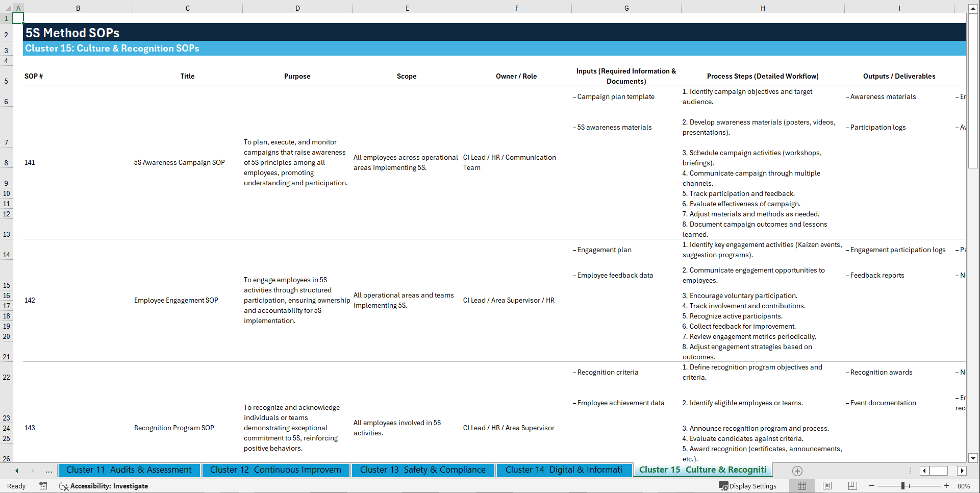The height and width of the screenshot is (493, 980).
Task: Add a new worksheet with the plus button
Action: click(797, 471)
